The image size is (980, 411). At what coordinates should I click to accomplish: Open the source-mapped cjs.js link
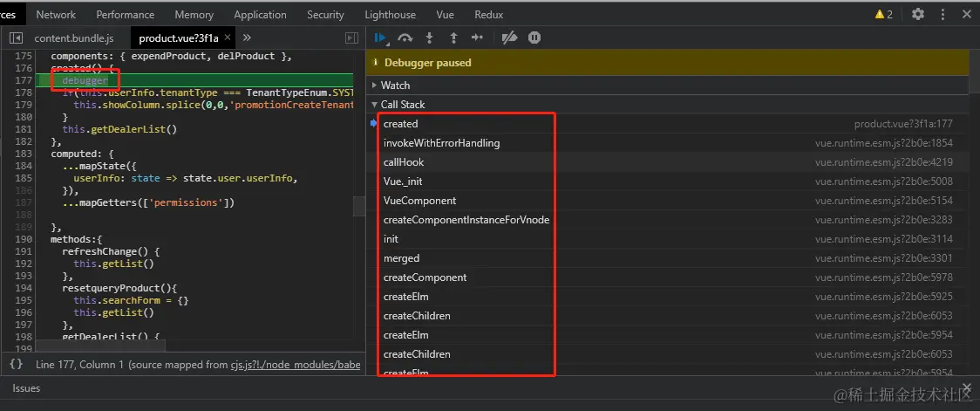(x=295, y=364)
